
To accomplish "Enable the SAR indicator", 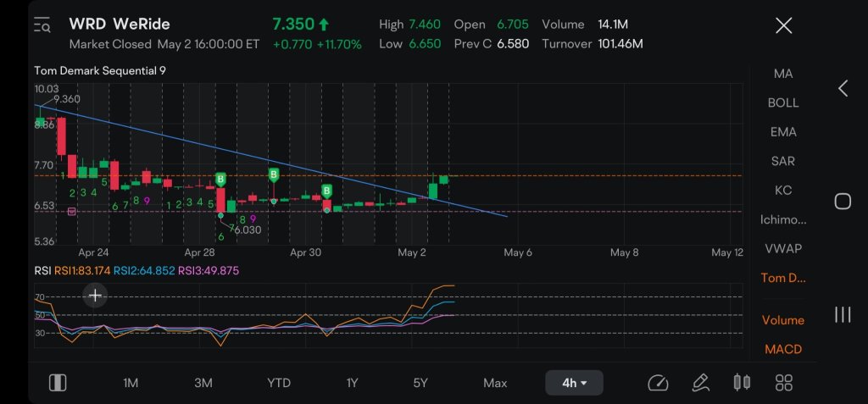I will pos(782,161).
